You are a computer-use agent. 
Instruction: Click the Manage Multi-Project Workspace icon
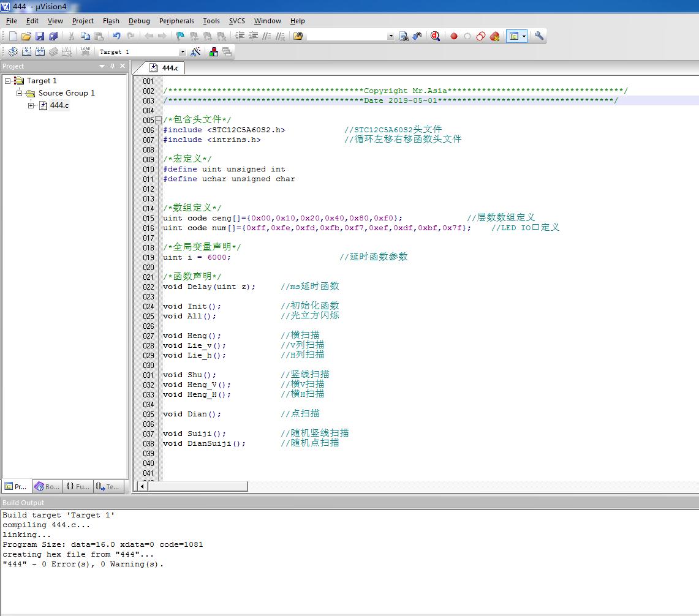click(227, 51)
